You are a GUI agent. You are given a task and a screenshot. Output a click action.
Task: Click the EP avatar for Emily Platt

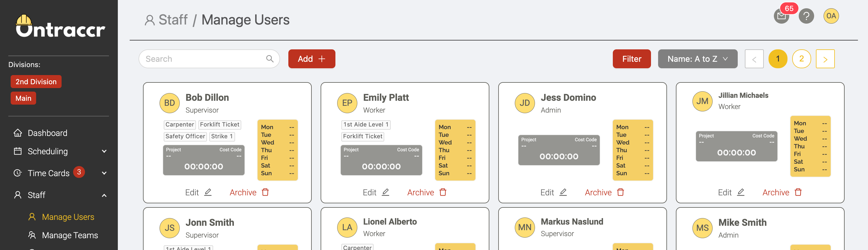point(347,103)
